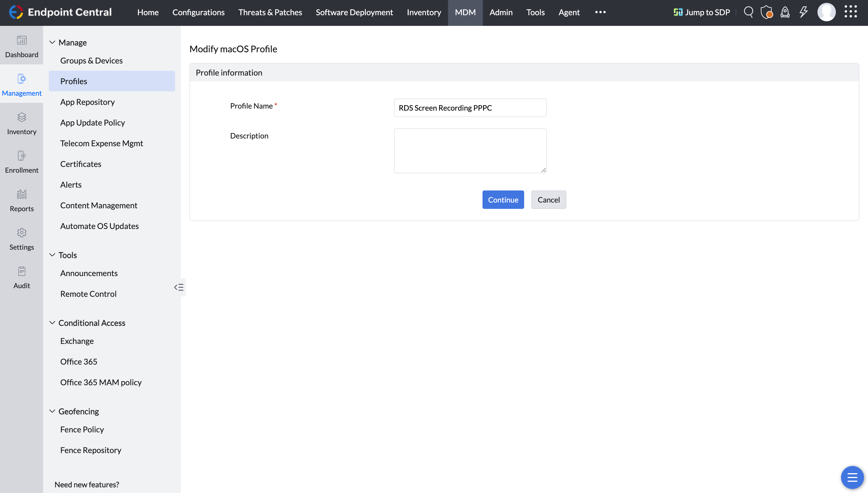Open the Audit sidebar icon
The image size is (868, 493).
click(22, 277)
